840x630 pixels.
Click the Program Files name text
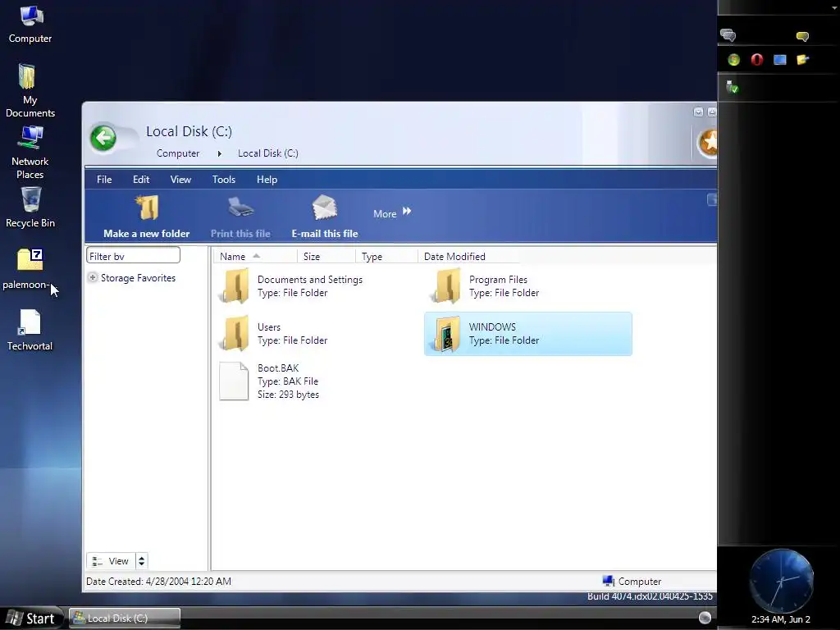coord(498,280)
